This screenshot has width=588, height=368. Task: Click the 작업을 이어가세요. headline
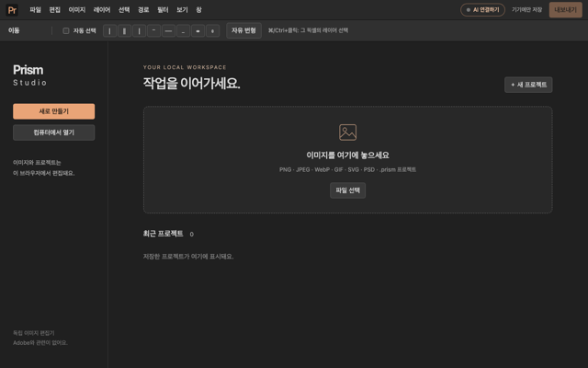(191, 84)
